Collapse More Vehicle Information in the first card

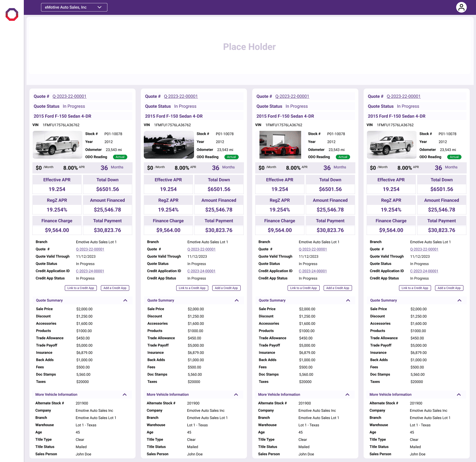pos(125,395)
